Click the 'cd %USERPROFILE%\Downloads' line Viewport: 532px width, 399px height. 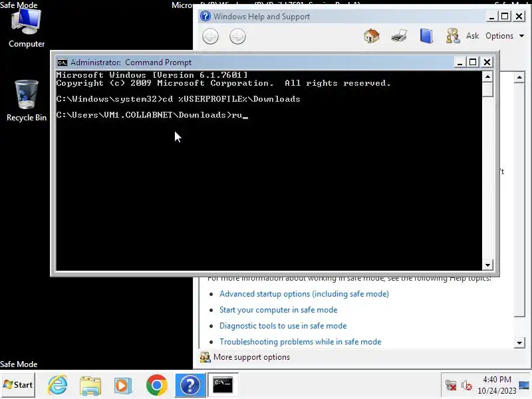click(x=178, y=99)
